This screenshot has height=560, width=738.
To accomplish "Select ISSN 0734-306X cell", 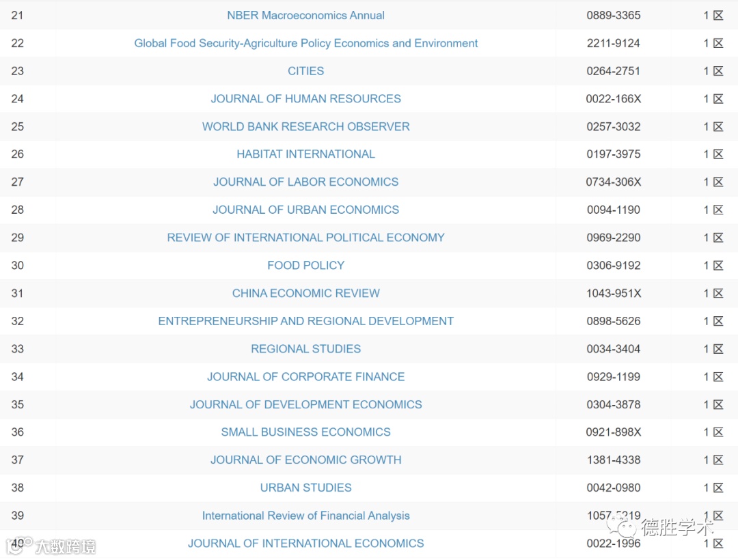I will [x=613, y=182].
